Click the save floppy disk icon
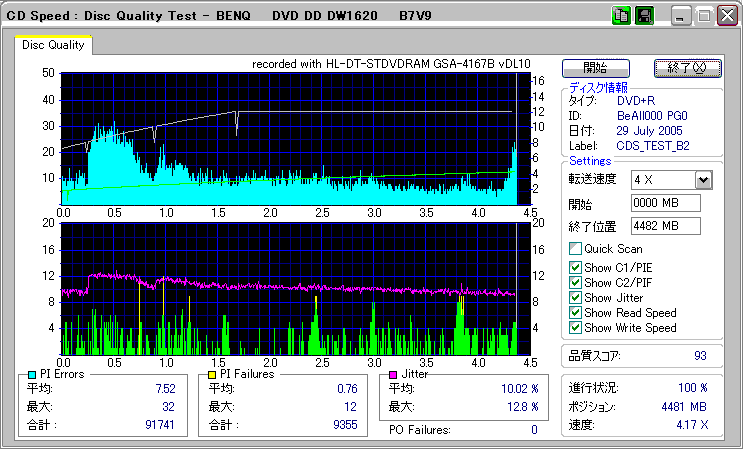 (644, 16)
